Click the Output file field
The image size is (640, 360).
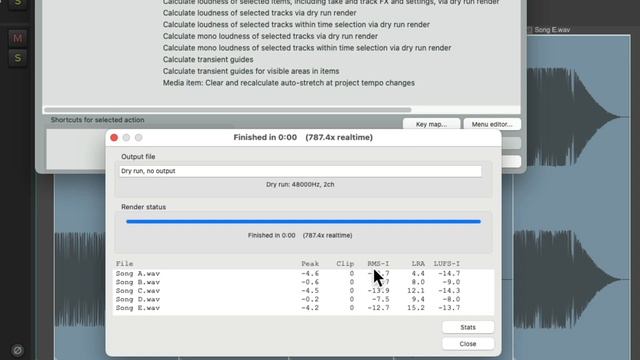pyautogui.click(x=300, y=171)
